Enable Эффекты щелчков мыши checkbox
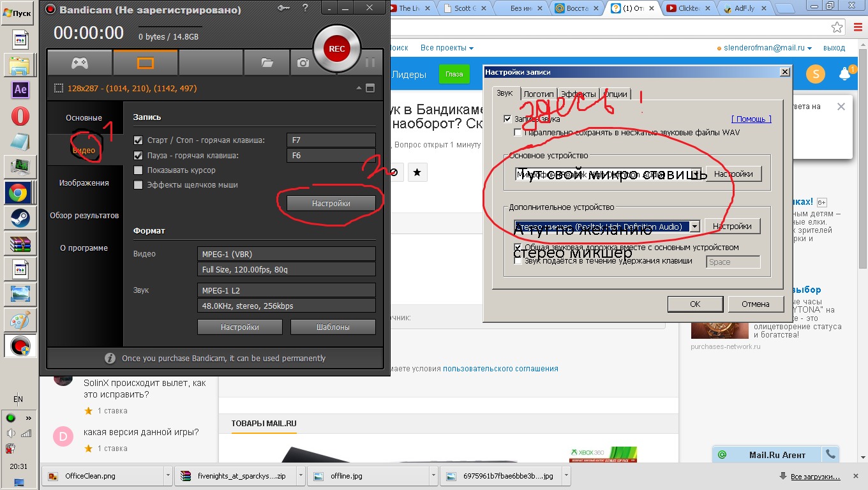This screenshot has height=490, width=868. click(138, 185)
